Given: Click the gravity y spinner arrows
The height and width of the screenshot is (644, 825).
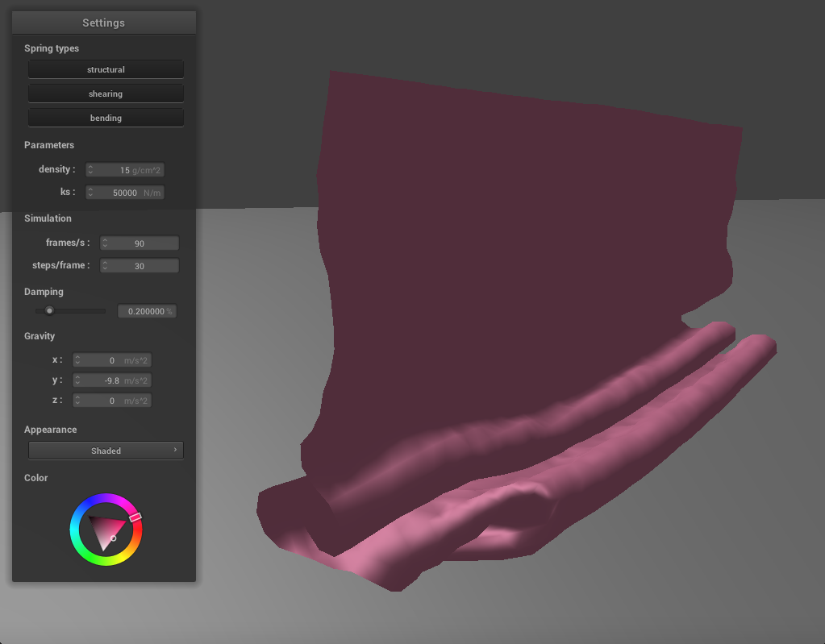Looking at the screenshot, I should (77, 380).
